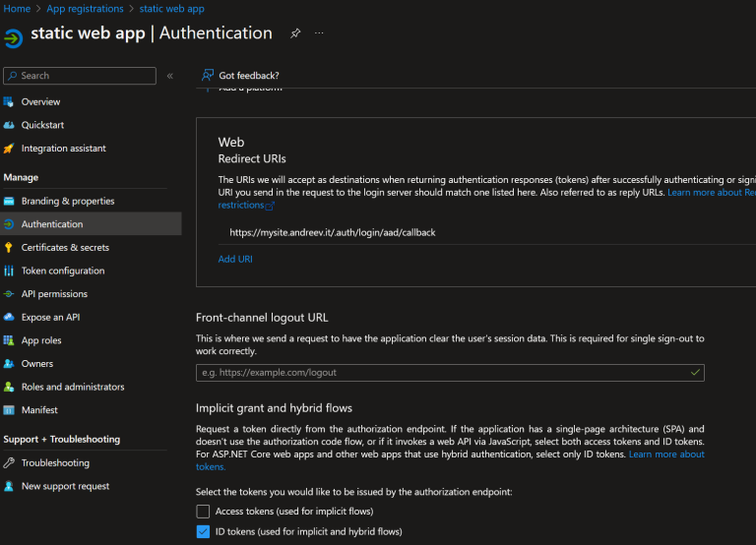Click the New support request icon
This screenshot has height=545, width=756.
pyautogui.click(x=9, y=486)
